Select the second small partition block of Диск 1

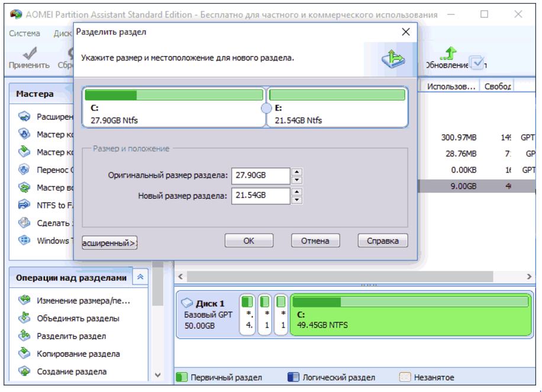[x=264, y=314]
